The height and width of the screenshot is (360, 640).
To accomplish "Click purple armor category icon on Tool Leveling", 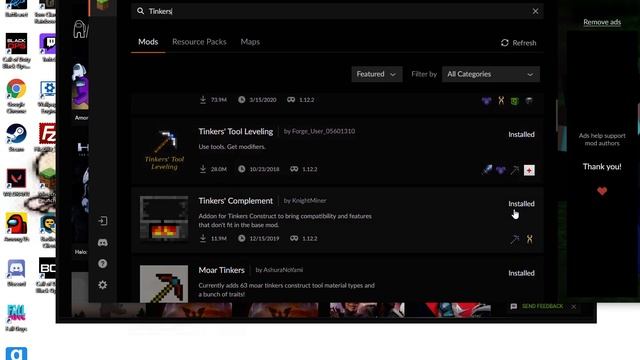I will point(501,170).
